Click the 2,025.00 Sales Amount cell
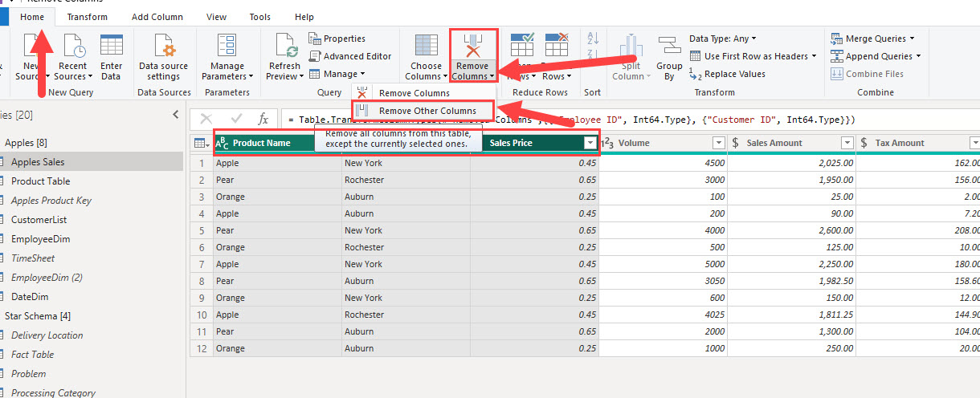 (792, 162)
